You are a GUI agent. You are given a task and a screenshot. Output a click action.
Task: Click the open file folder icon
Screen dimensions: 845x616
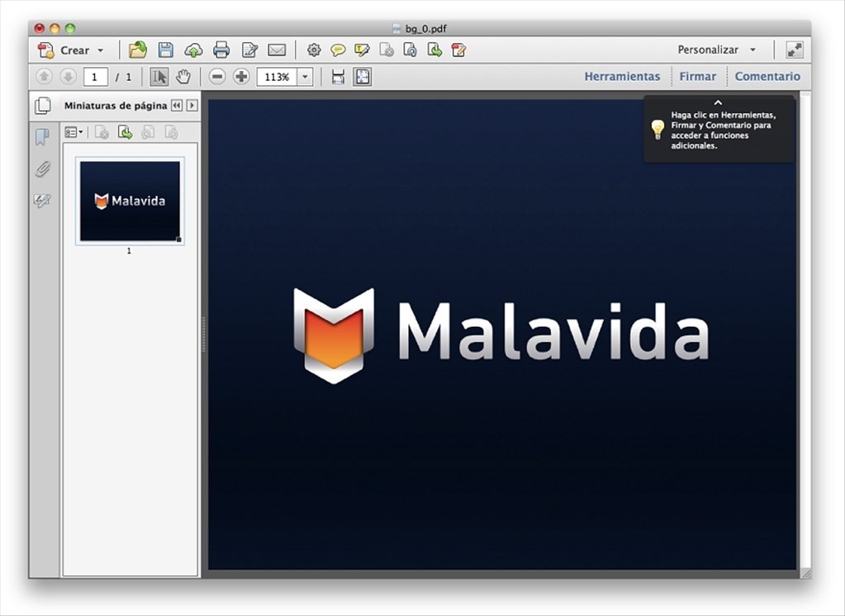coord(138,50)
